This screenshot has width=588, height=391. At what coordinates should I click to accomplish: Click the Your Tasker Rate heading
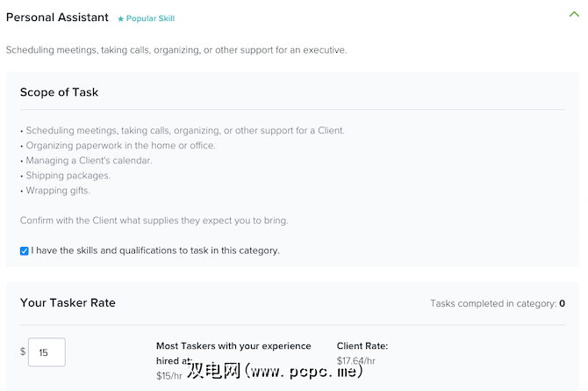coord(68,303)
